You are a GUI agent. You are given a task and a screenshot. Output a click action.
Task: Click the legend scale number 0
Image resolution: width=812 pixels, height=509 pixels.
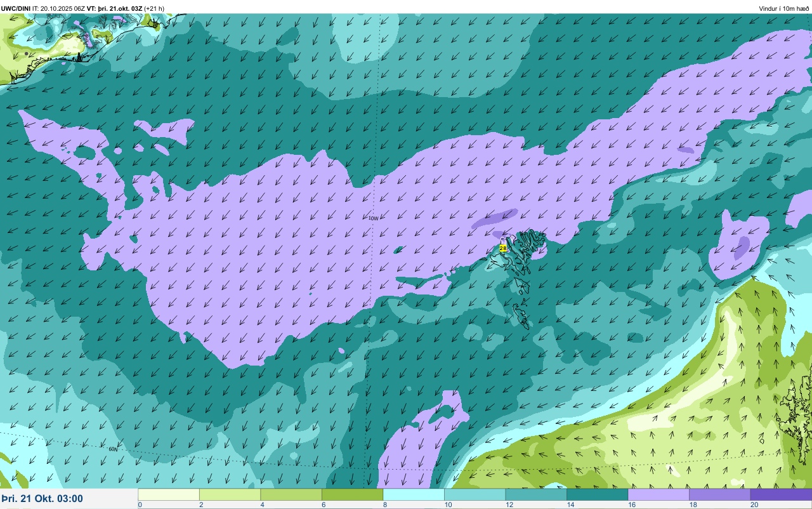coord(140,505)
